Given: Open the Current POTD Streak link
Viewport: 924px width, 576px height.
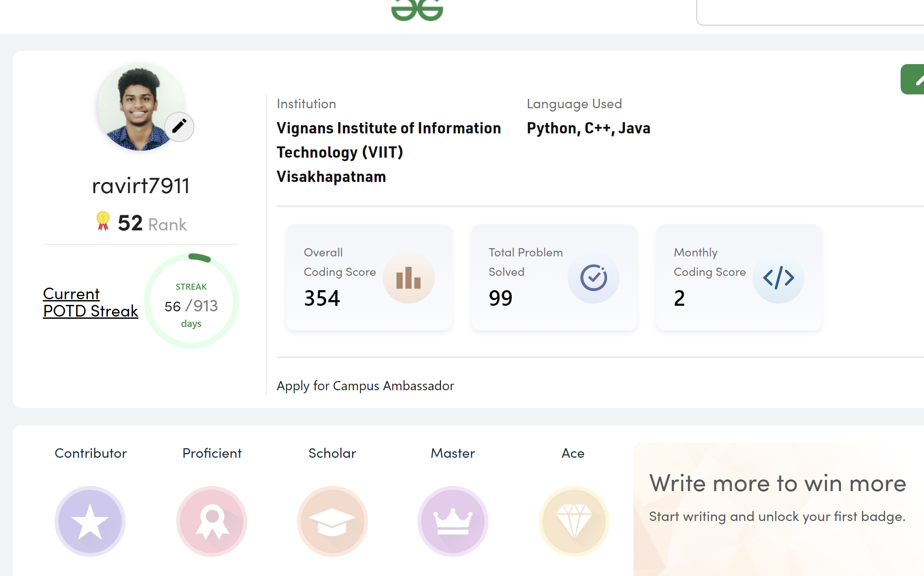Looking at the screenshot, I should [90, 302].
